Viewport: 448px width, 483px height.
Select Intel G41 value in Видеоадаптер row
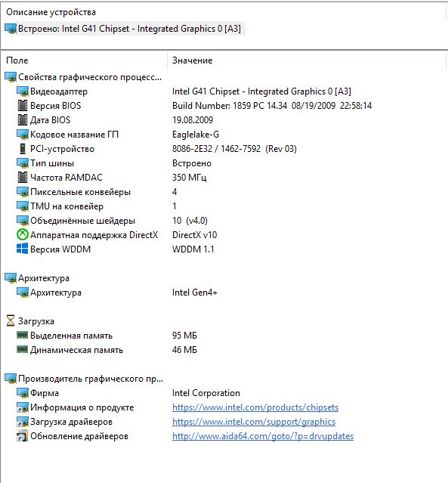coord(261,91)
